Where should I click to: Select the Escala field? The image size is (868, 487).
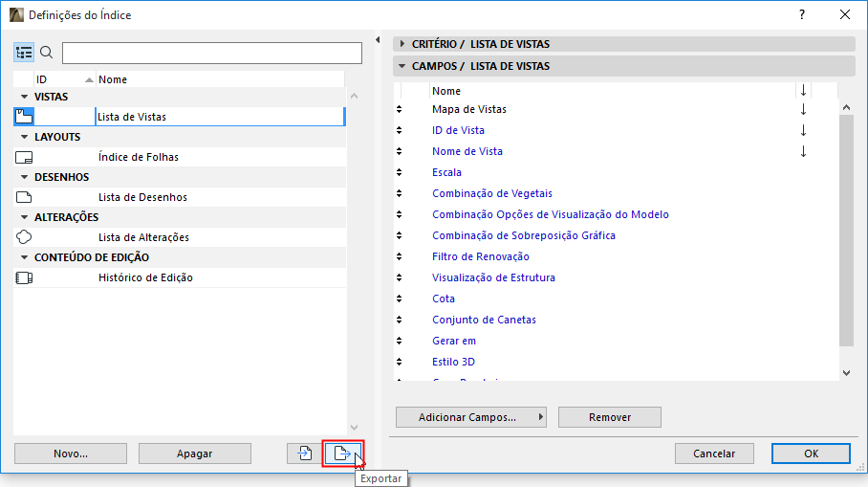click(x=446, y=172)
